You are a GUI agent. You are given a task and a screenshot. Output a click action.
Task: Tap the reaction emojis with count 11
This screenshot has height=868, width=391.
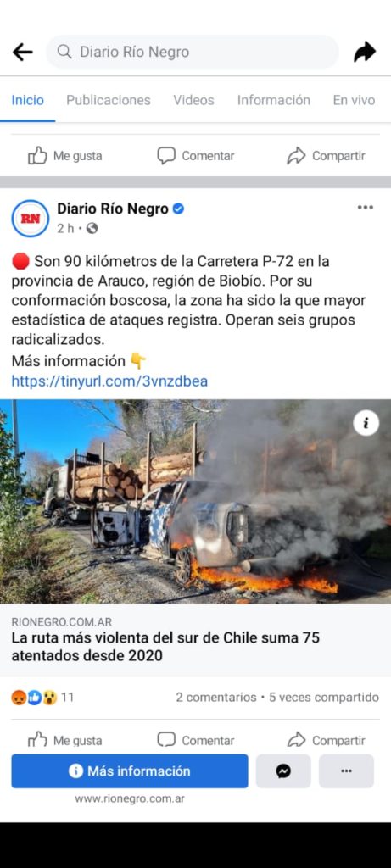42,698
